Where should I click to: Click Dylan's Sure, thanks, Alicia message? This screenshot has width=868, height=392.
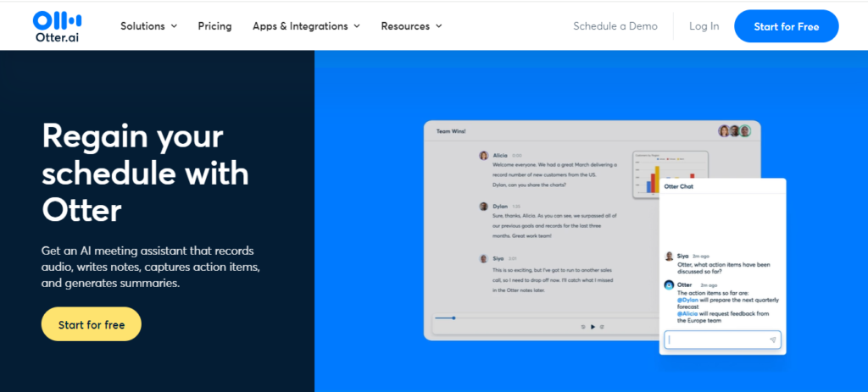554,225
